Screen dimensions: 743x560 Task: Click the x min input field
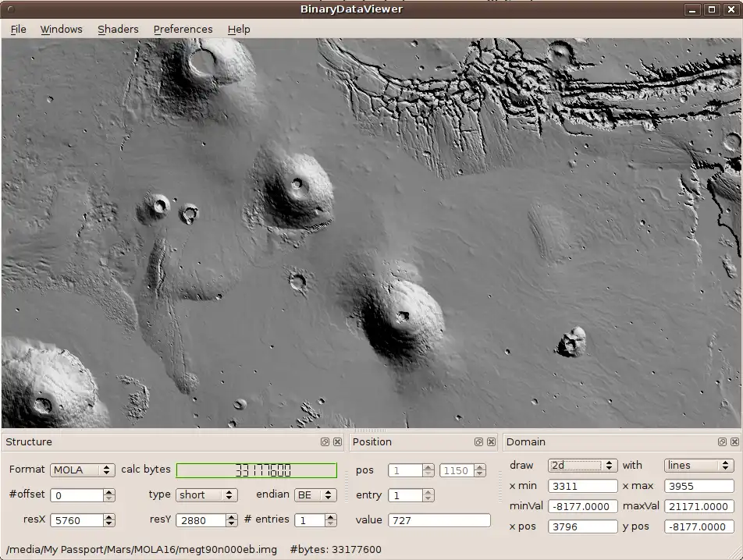[582, 486]
